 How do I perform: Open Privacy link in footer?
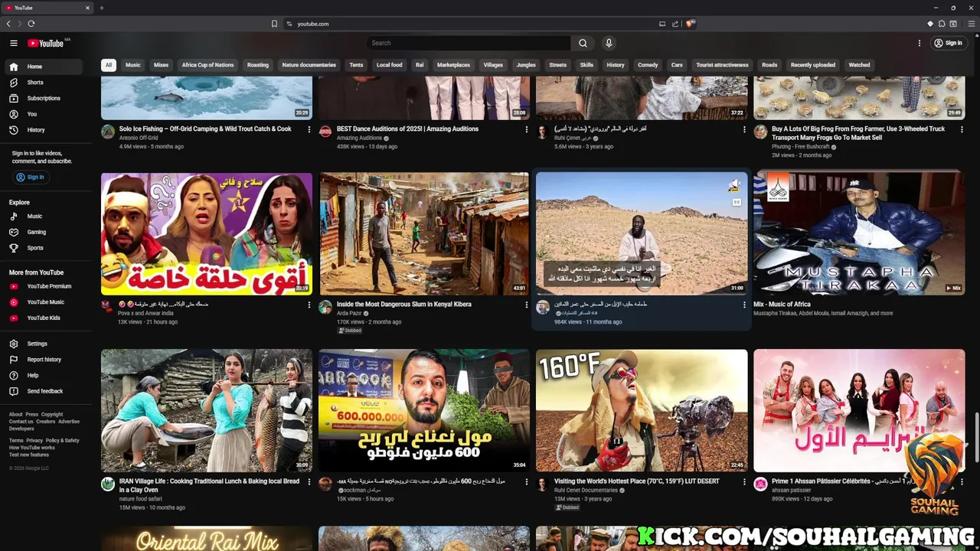pos(34,441)
